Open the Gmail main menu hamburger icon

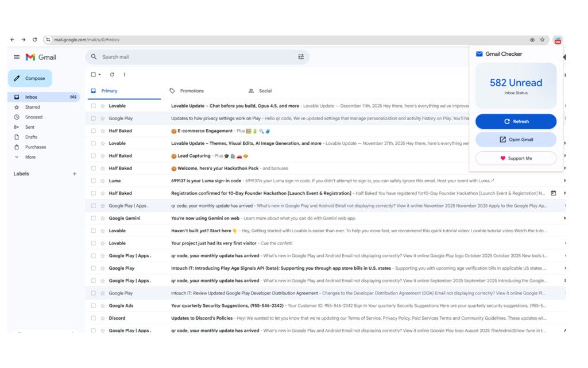click(17, 57)
